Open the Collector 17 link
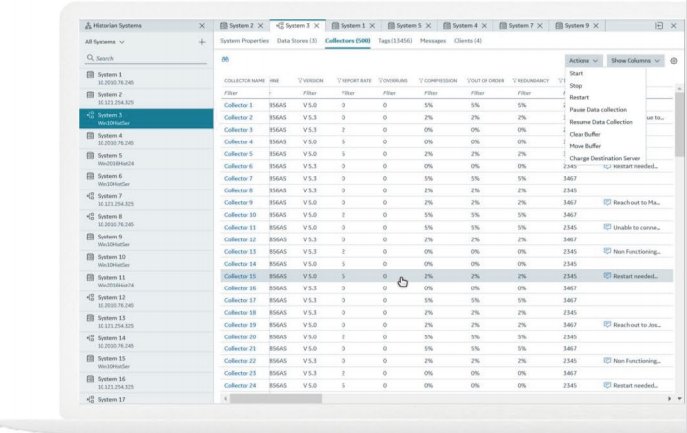687x433 pixels. pyautogui.click(x=240, y=300)
